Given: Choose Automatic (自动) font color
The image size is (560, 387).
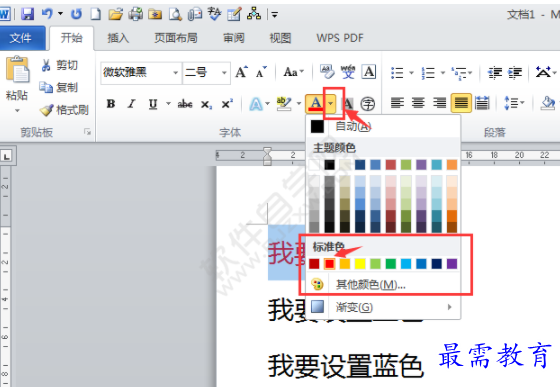Looking at the screenshot, I should click(x=383, y=126).
